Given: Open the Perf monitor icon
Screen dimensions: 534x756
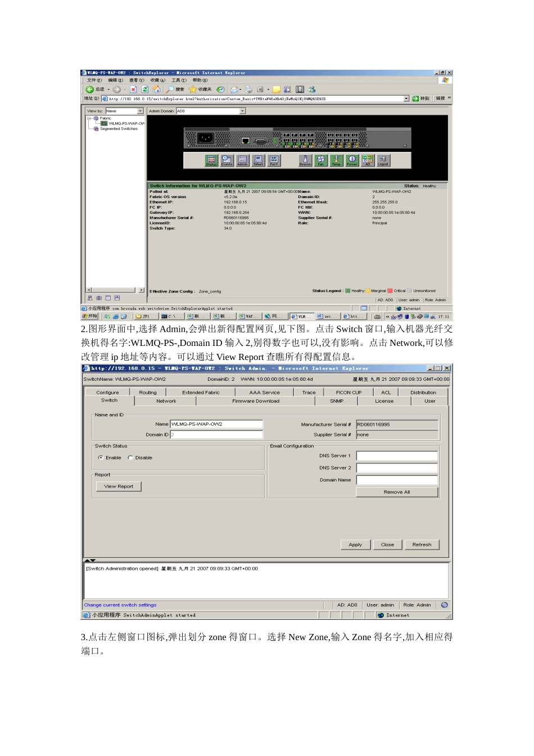Looking at the screenshot, I should 274,160.
